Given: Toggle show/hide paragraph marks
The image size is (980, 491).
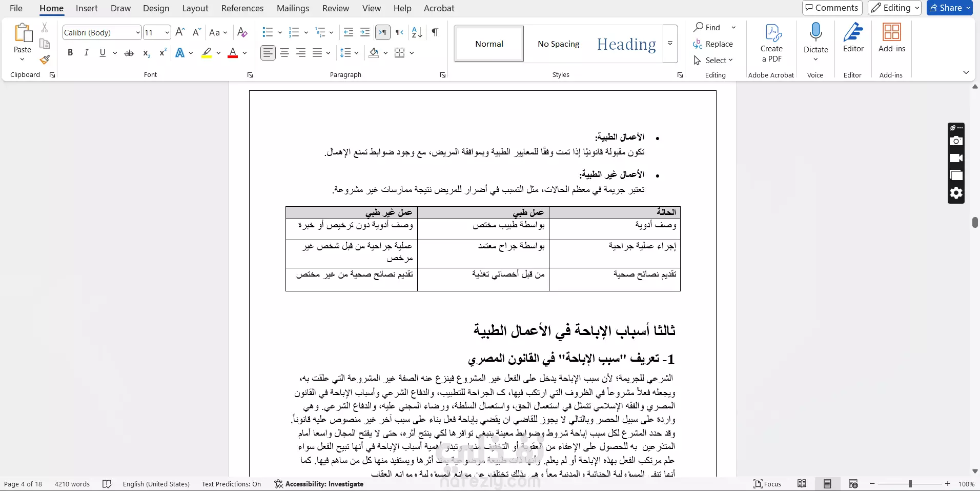Looking at the screenshot, I should tap(435, 32).
